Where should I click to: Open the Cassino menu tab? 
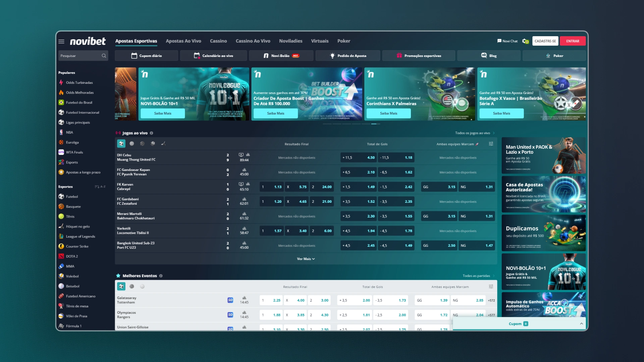click(218, 41)
